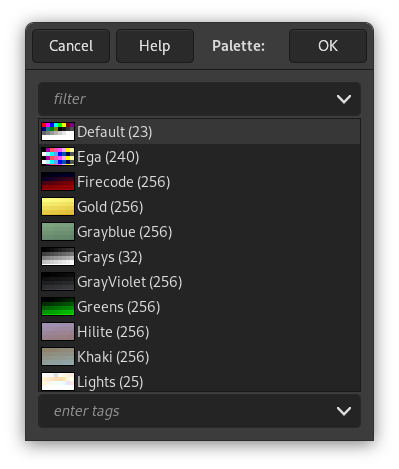
Task: Pick the Grayblue palette preview thumbnail
Action: [58, 232]
